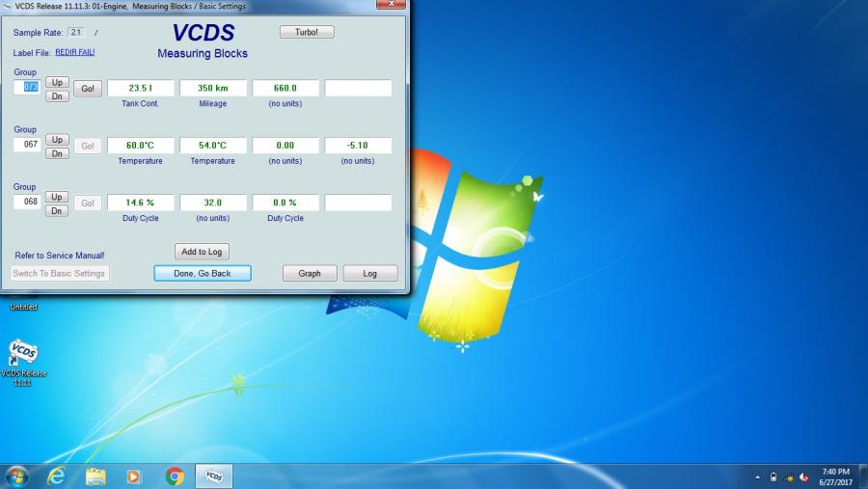
Task: Open the Graph view
Action: (x=310, y=273)
